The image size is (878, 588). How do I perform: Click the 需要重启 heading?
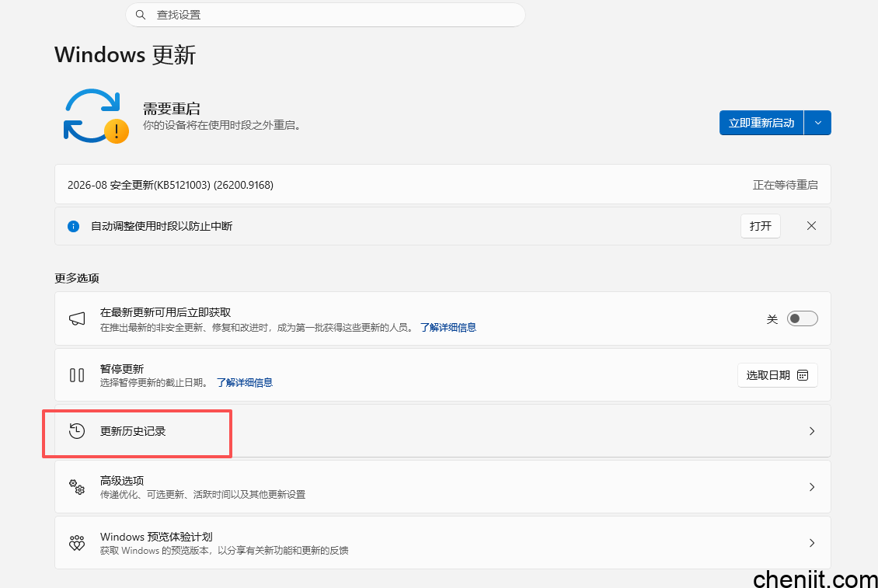click(x=172, y=109)
